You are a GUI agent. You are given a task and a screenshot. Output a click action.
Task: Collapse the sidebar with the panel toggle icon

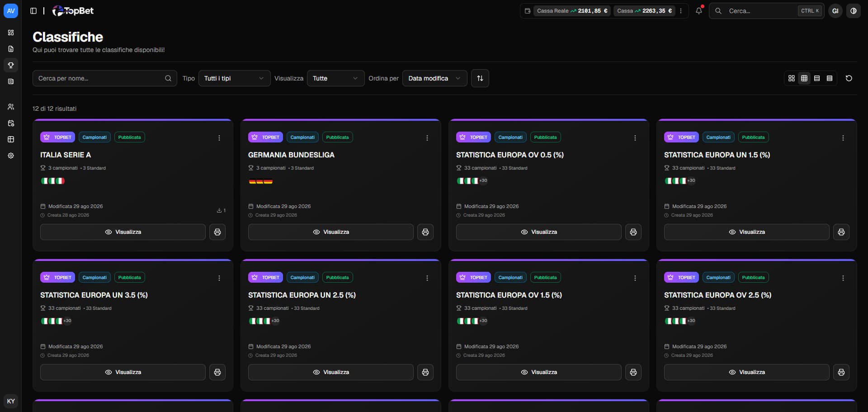click(33, 11)
